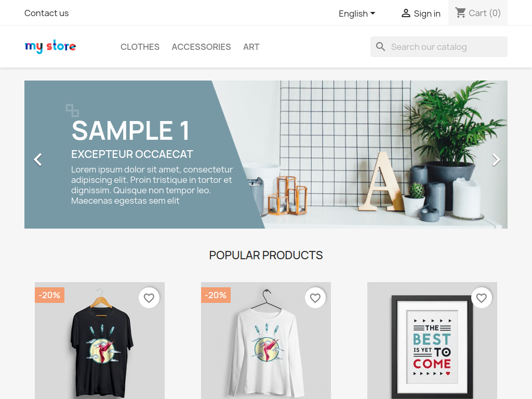532x399 pixels.
Task: Click the magnifier search icon
Action: 381,47
